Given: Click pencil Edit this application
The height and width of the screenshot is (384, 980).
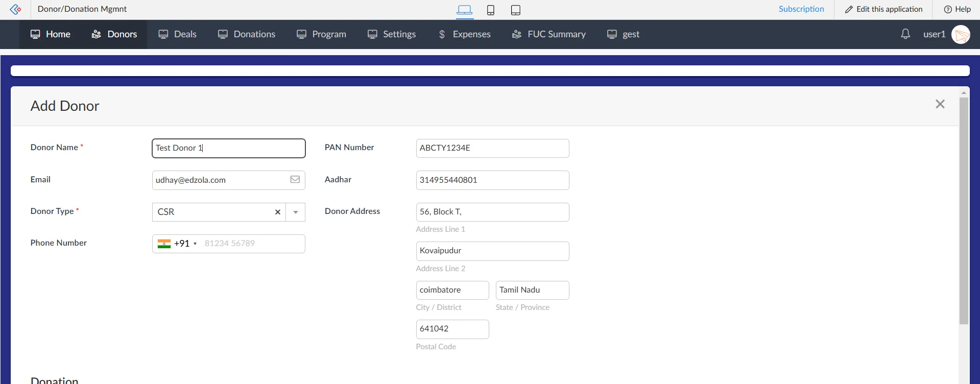Looking at the screenshot, I should [883, 9].
